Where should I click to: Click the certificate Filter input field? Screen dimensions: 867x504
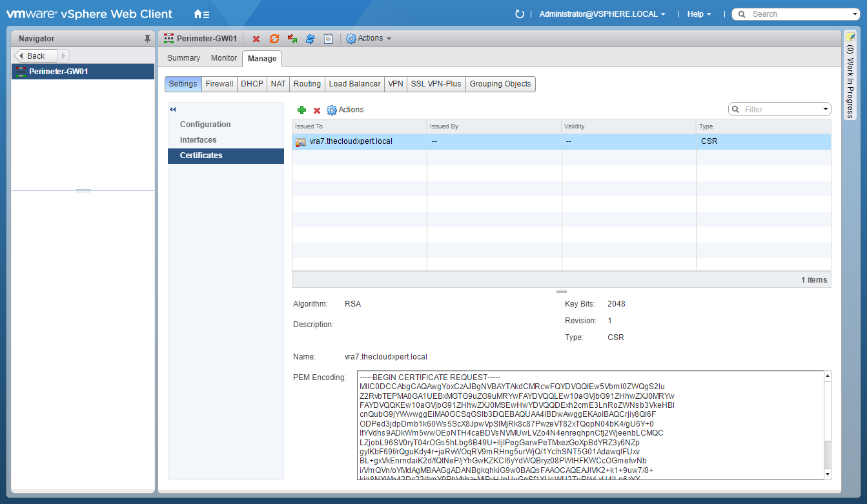click(x=781, y=110)
